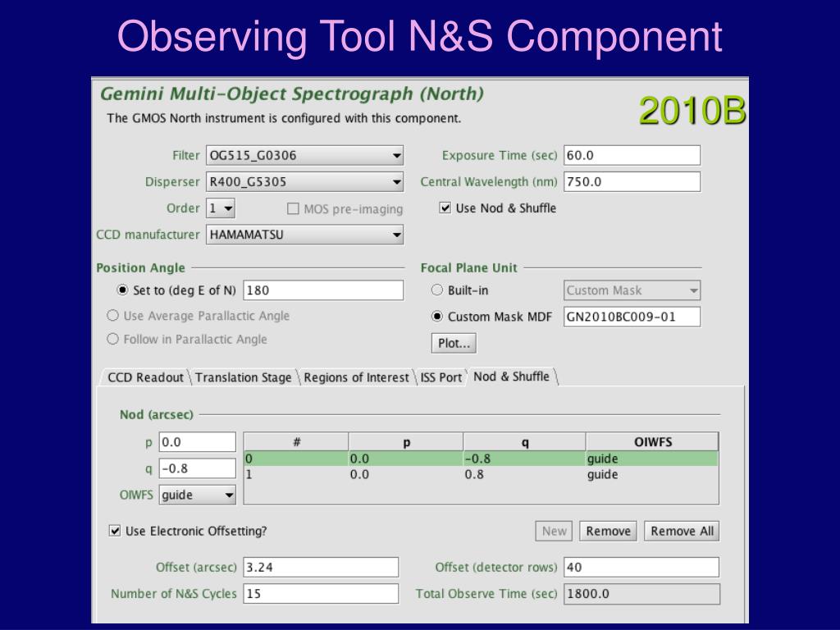The width and height of the screenshot is (840, 630).
Task: Click the Exposure Time field
Action: click(632, 155)
